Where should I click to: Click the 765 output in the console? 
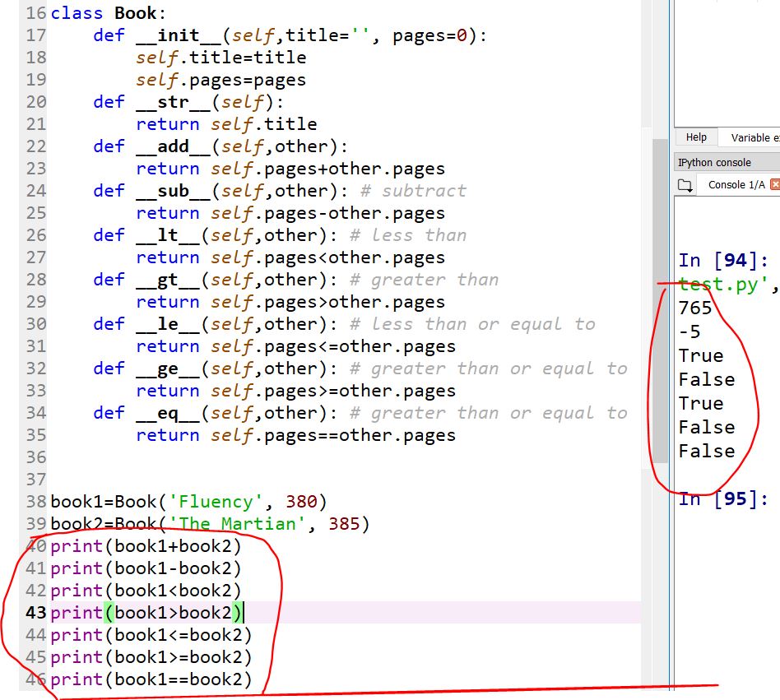(x=695, y=308)
